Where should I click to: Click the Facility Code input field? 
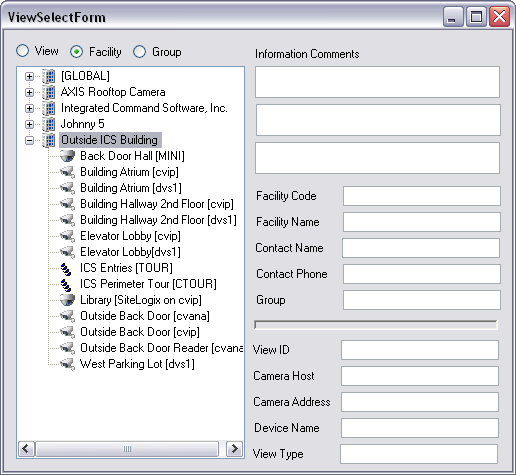coord(422,196)
